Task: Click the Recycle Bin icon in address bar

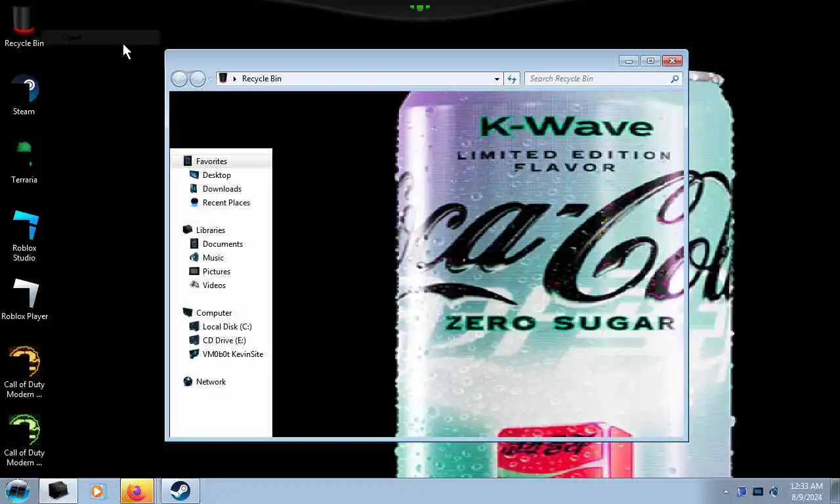Action: click(223, 78)
